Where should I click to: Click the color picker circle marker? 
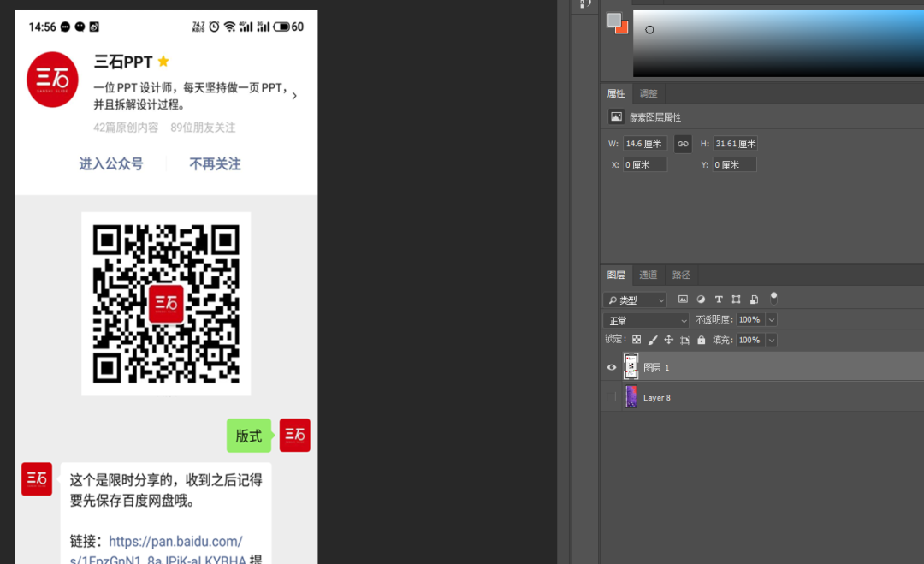point(649,29)
